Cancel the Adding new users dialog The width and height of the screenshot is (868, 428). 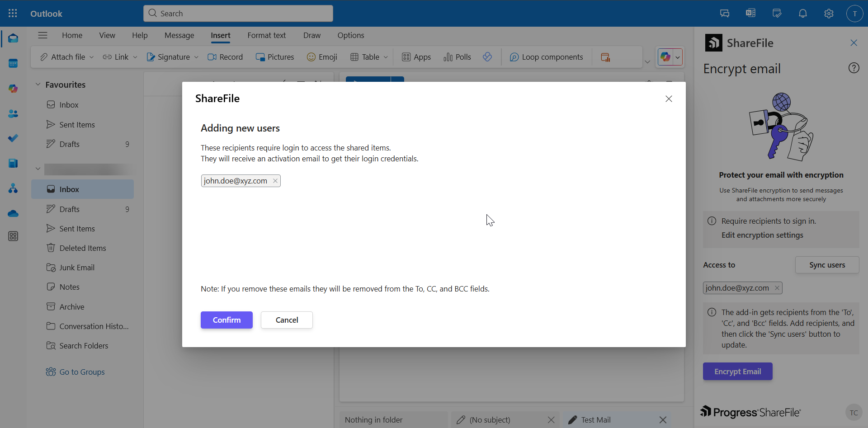[x=287, y=320]
